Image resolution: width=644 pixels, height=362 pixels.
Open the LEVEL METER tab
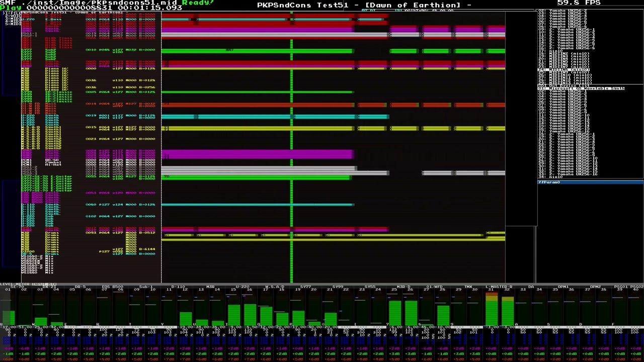[15, 284]
